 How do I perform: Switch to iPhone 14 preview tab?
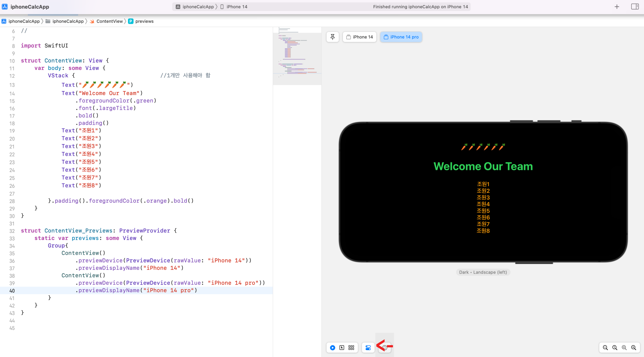pos(360,37)
